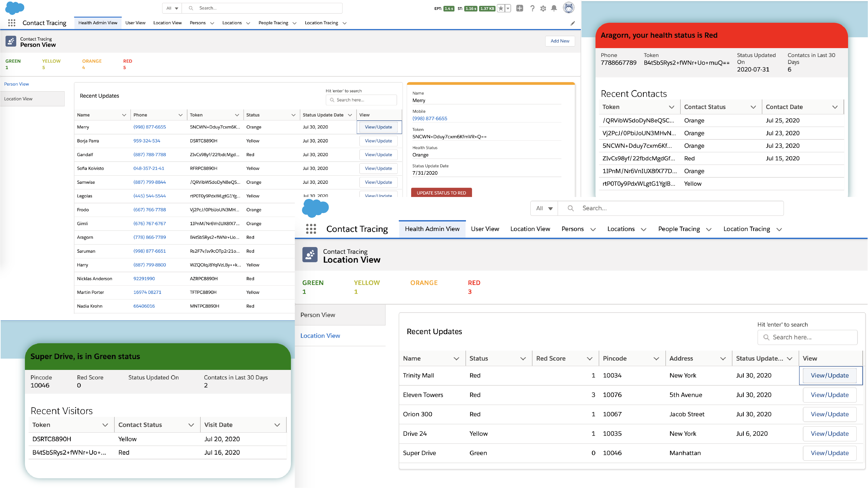Switch to the User View tab in the Location View window
This screenshot has height=488, width=868.
click(x=485, y=229)
